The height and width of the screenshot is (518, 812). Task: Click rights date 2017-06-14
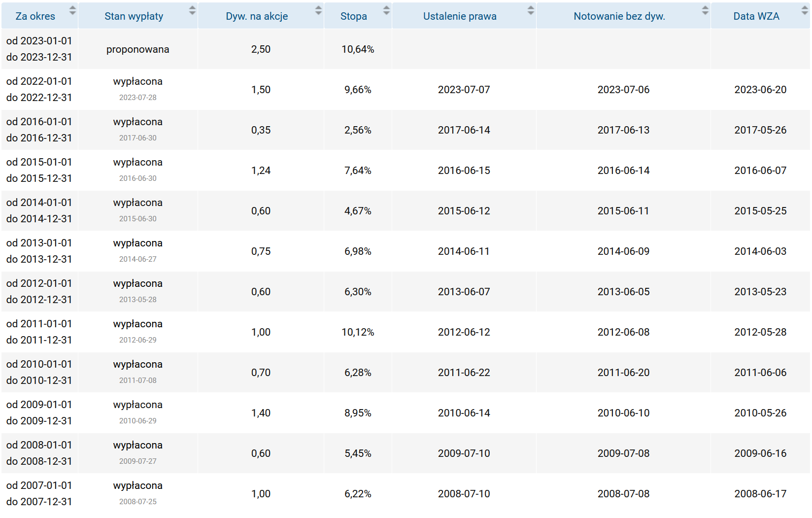[464, 130]
